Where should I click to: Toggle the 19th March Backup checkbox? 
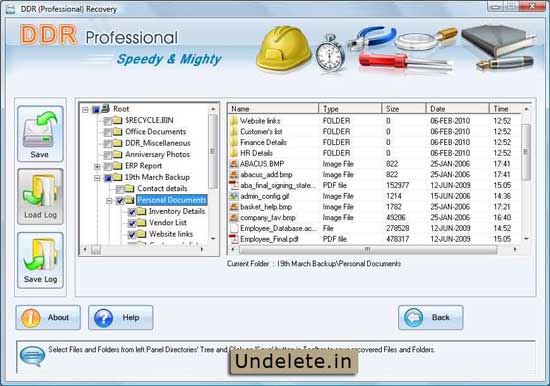pos(108,178)
